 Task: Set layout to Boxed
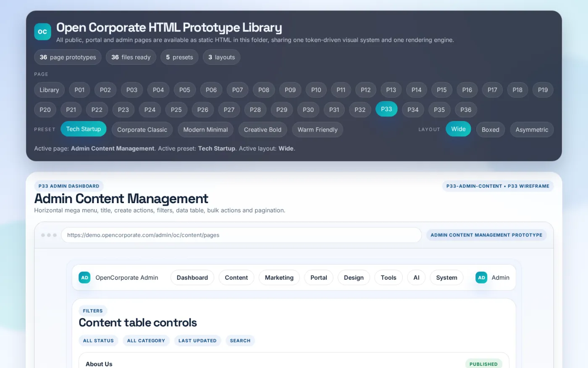click(x=491, y=130)
